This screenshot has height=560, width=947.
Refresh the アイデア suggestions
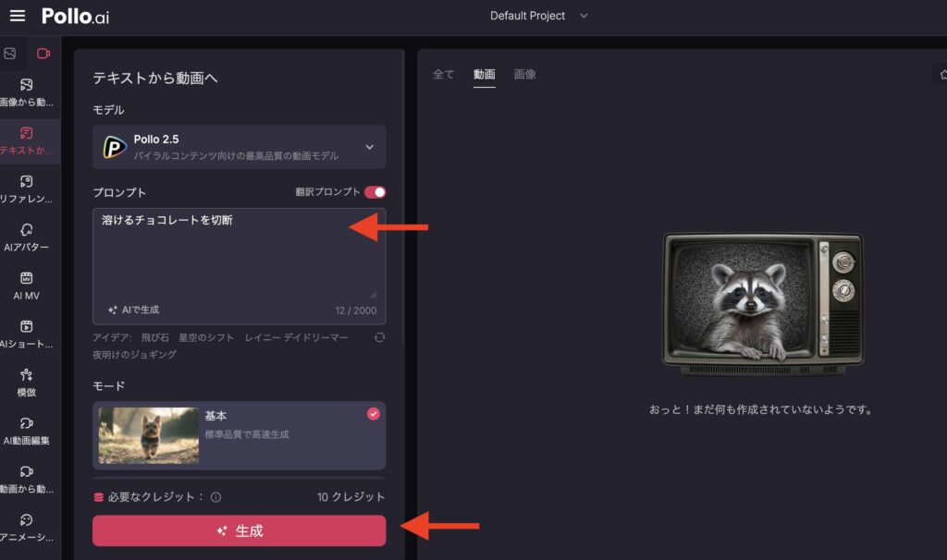(x=377, y=338)
